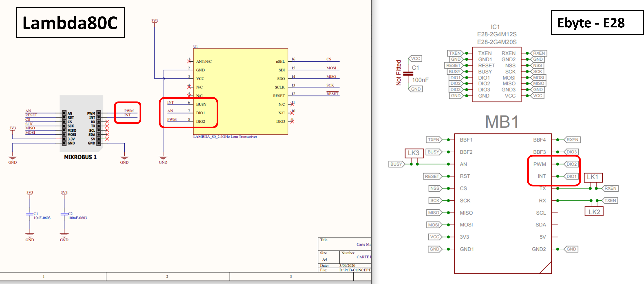Click the RXEN tag on IC1
The image size is (644, 284).
pyautogui.click(x=539, y=53)
